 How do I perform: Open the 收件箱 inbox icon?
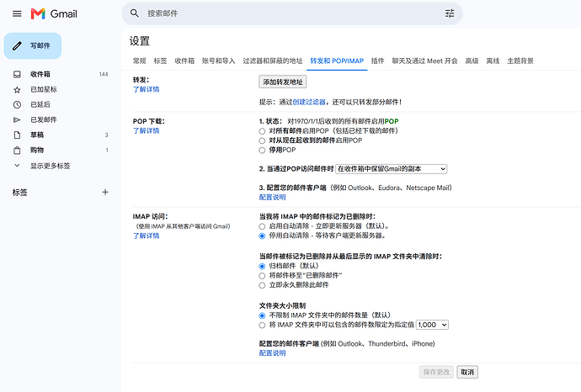(x=17, y=74)
